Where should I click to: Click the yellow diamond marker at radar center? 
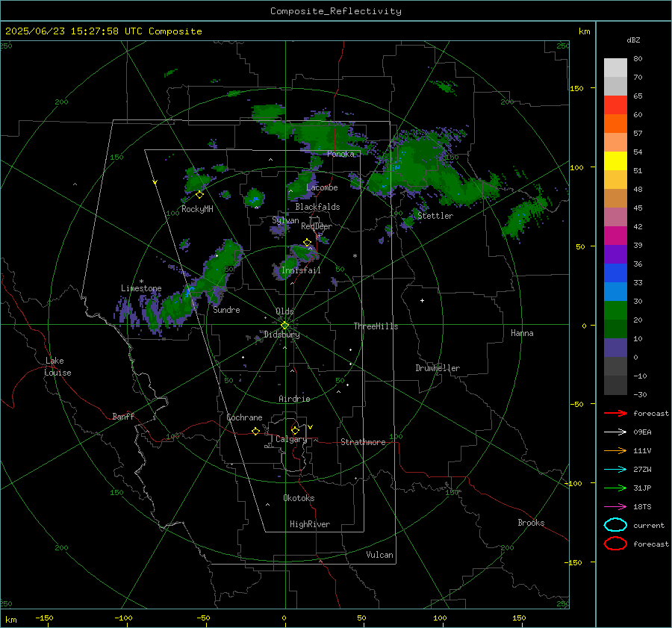click(x=284, y=326)
